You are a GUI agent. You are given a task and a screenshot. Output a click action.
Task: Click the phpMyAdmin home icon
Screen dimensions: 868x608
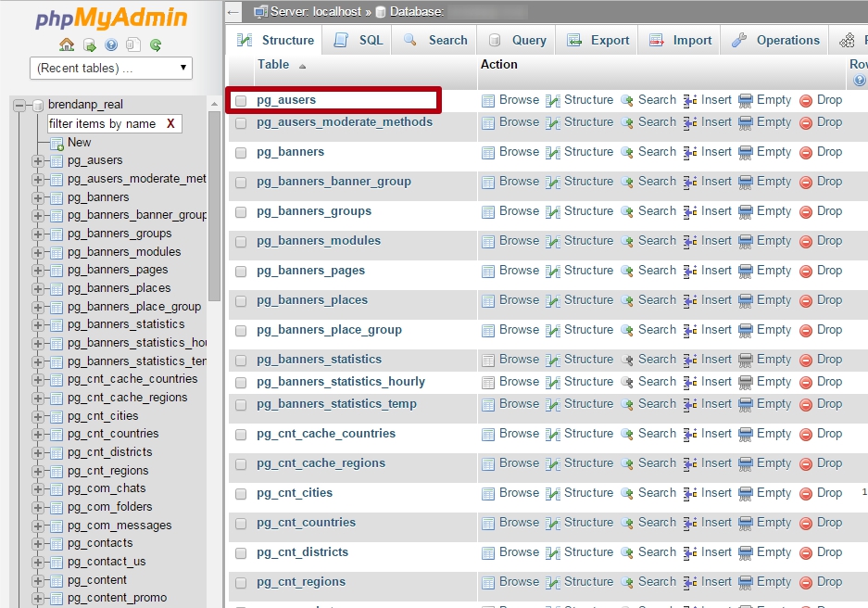click(66, 45)
